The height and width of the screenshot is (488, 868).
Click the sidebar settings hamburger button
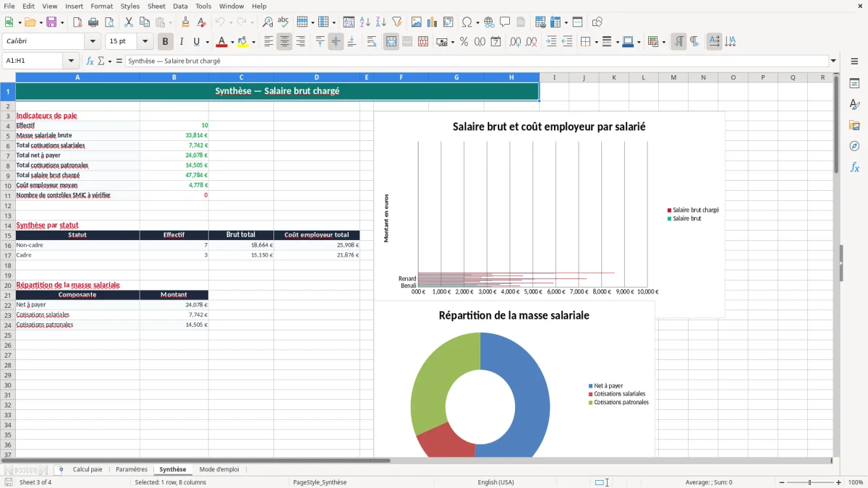pos(854,62)
